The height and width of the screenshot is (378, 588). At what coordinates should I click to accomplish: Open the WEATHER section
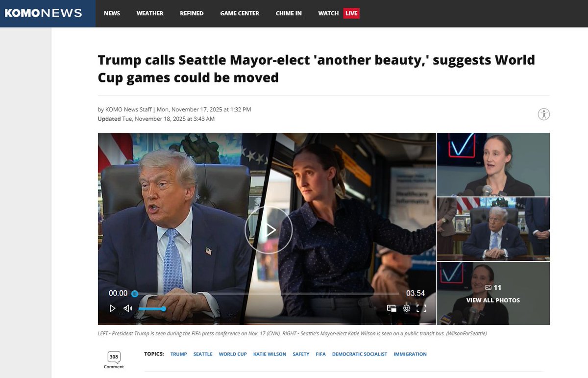(150, 13)
